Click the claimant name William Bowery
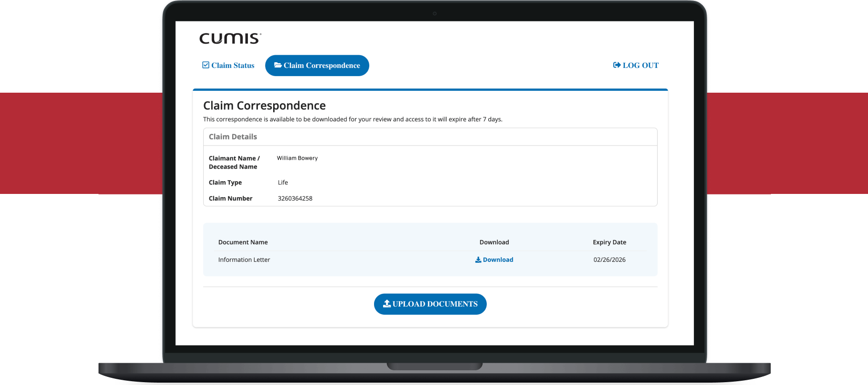The width and height of the screenshot is (868, 385). tap(297, 158)
